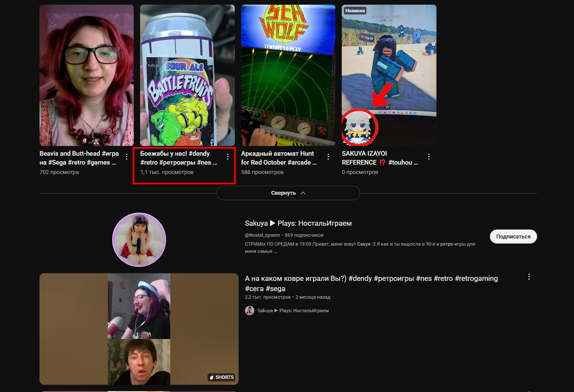Open three-dot menu for Боежабы у нас short
This screenshot has height=392, width=574.
pos(228,157)
